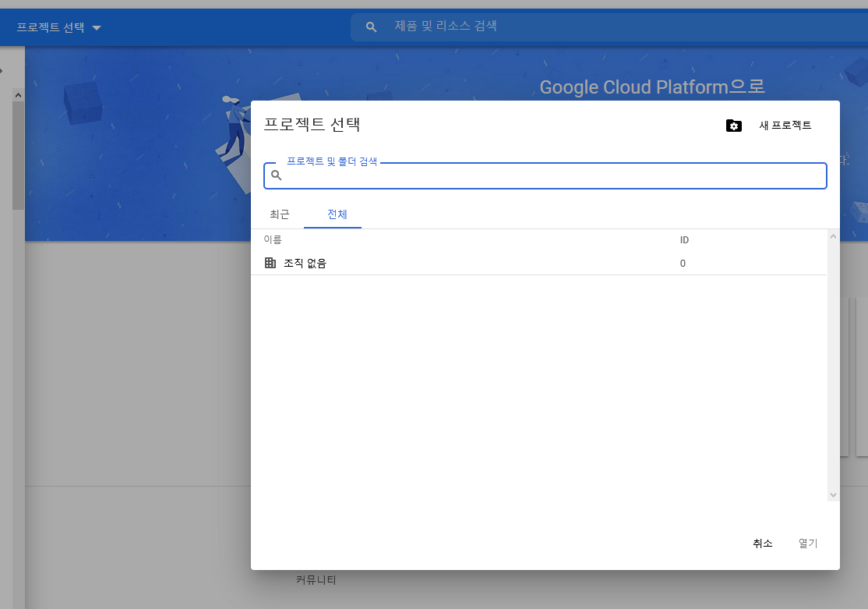The image size is (868, 609).
Task: Switch to the 최근 tab
Action: pyautogui.click(x=280, y=214)
